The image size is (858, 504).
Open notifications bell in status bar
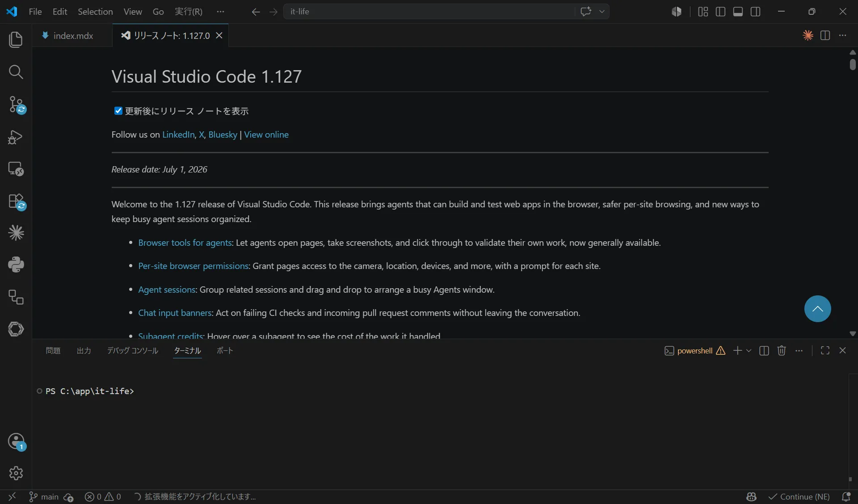(846, 497)
